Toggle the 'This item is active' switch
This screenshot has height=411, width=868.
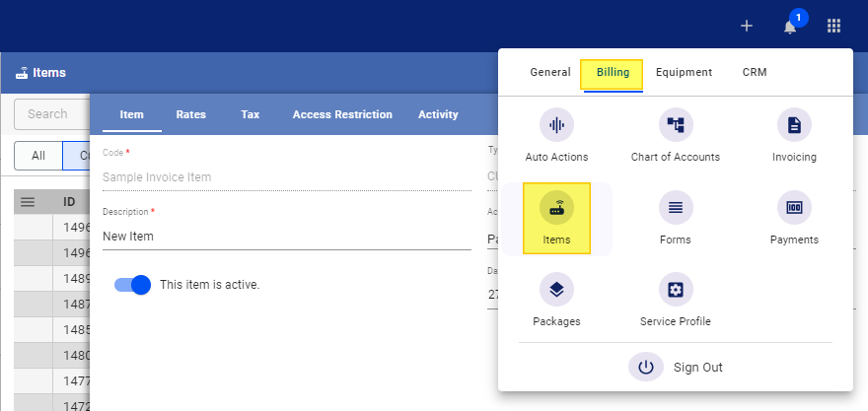[x=132, y=285]
